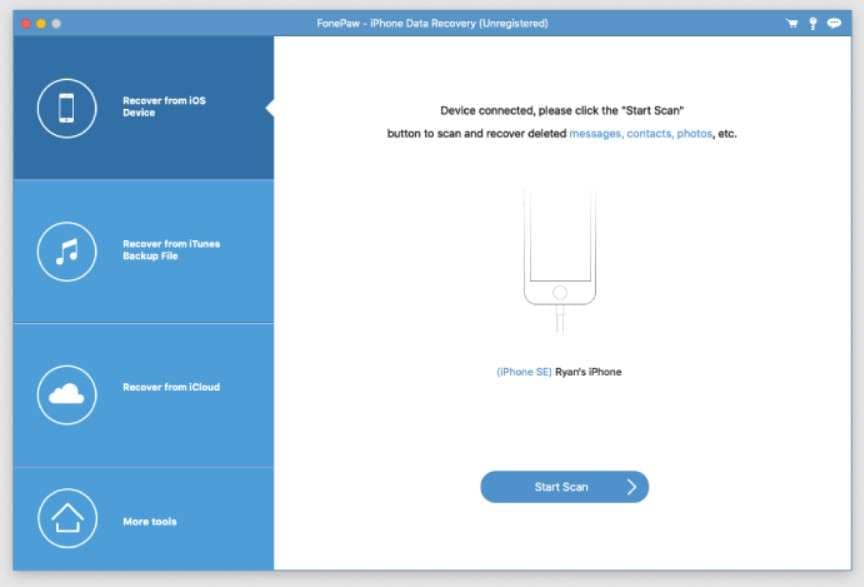The height and width of the screenshot is (587, 864).
Task: Click the (iPhone SE) device model label
Action: (524, 372)
